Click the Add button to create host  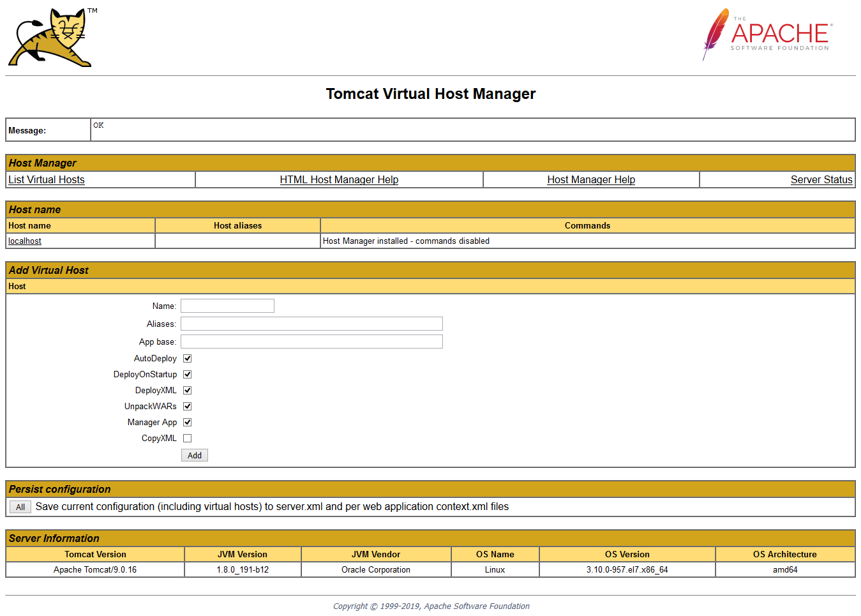tap(194, 454)
